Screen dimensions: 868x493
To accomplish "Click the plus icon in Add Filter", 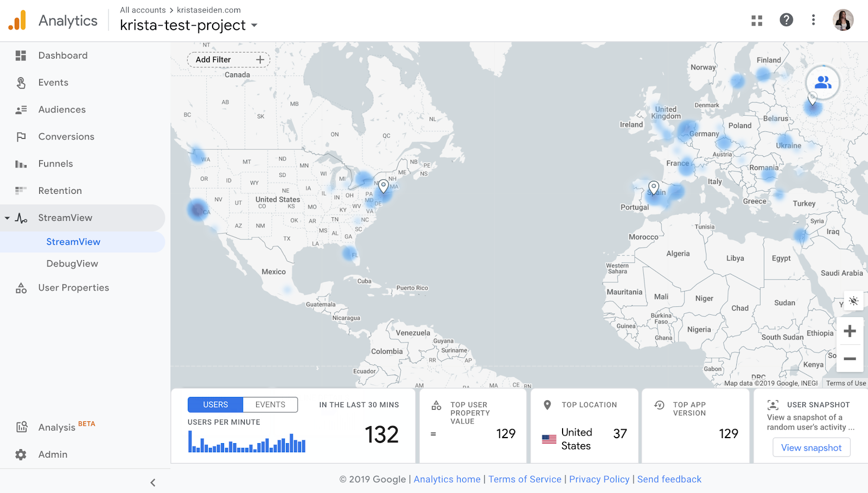I will click(x=260, y=60).
